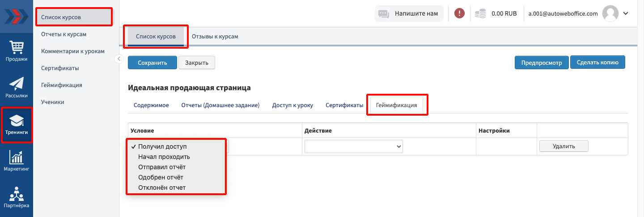This screenshot has width=644, height=217.
Task: Click the coins balance icon
Action: [480, 13]
